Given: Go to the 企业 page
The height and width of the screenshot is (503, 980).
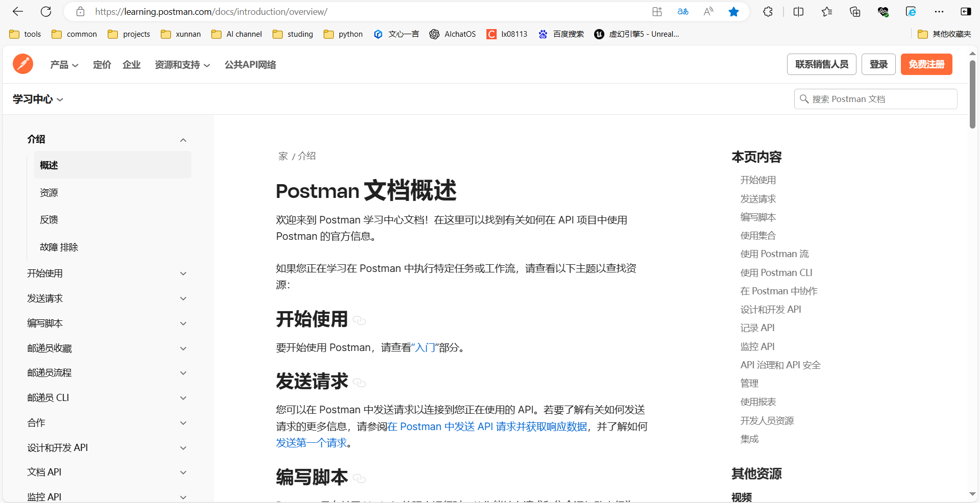Looking at the screenshot, I should pyautogui.click(x=131, y=65).
